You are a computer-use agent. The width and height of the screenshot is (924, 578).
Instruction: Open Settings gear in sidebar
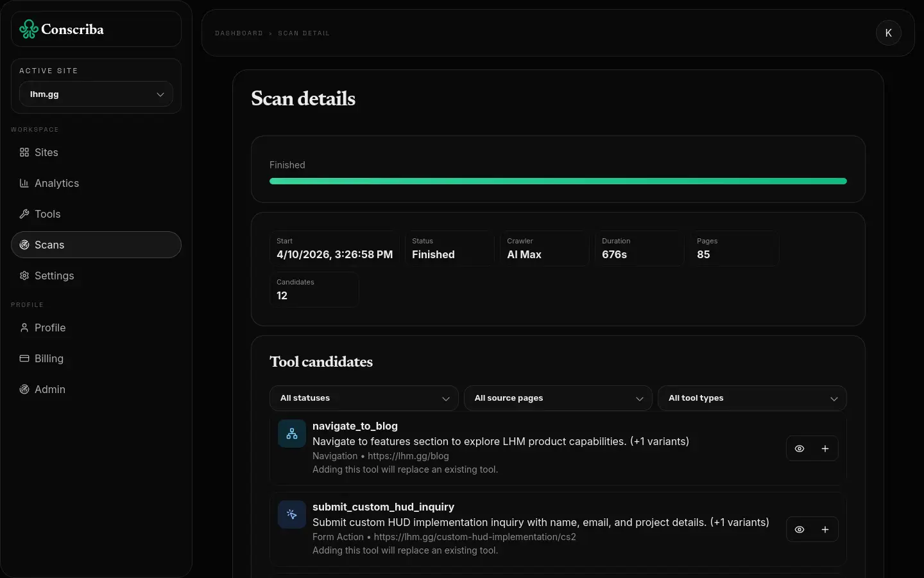[24, 276]
